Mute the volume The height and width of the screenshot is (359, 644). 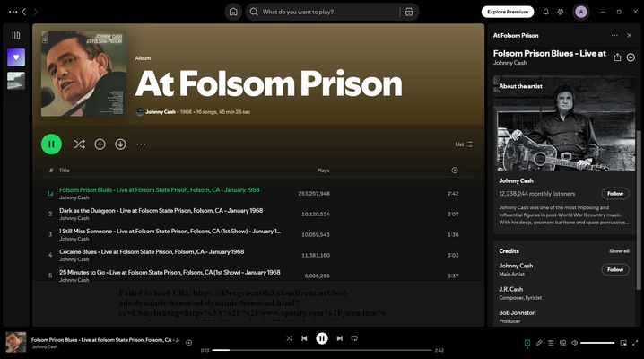[575, 343]
